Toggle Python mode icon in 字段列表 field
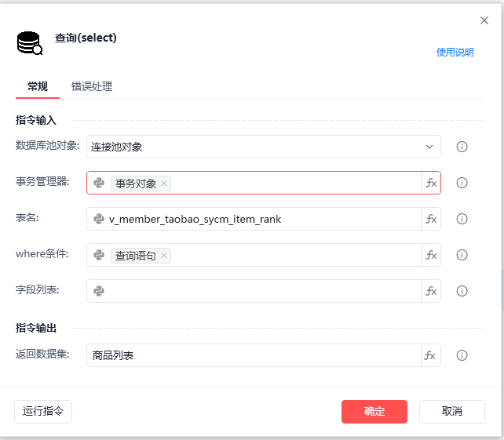 (x=99, y=291)
